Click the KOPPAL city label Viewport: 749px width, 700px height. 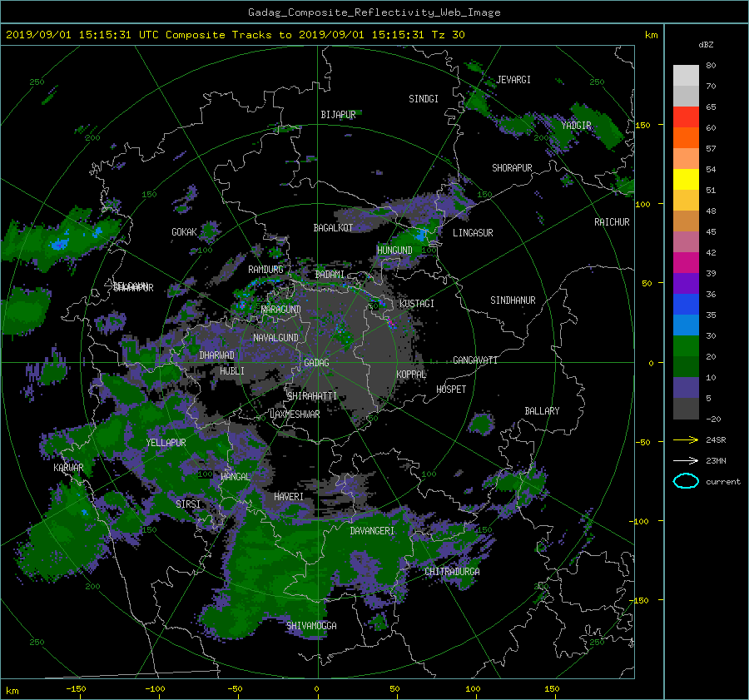coord(411,374)
